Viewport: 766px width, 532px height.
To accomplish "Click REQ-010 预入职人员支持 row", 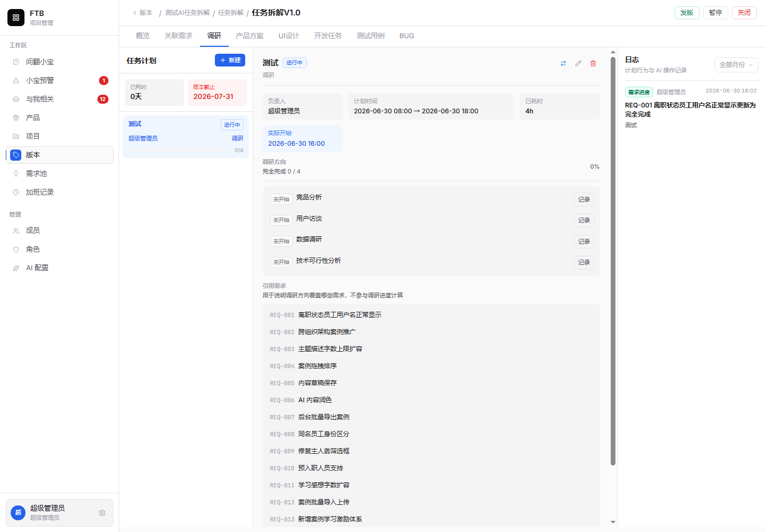I will tap(431, 468).
